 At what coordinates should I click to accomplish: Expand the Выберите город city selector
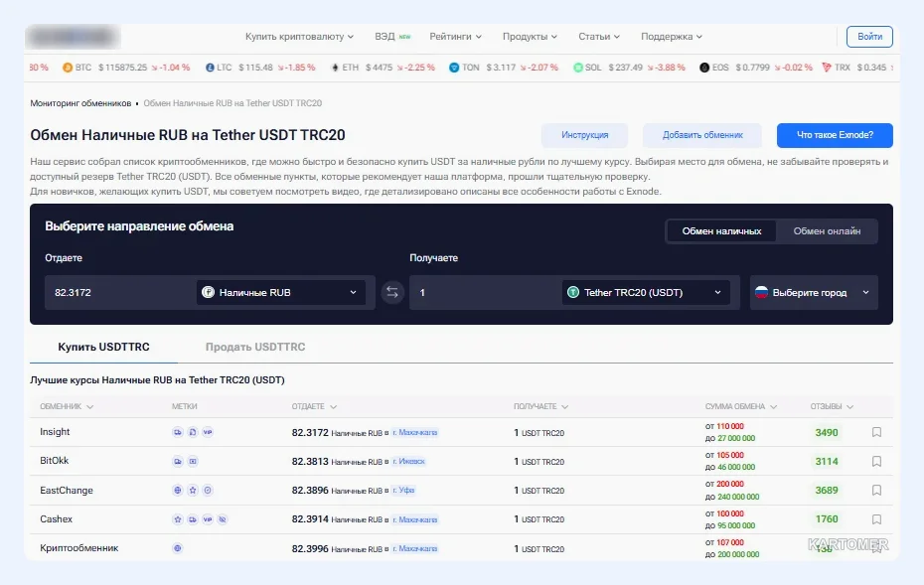tap(814, 293)
